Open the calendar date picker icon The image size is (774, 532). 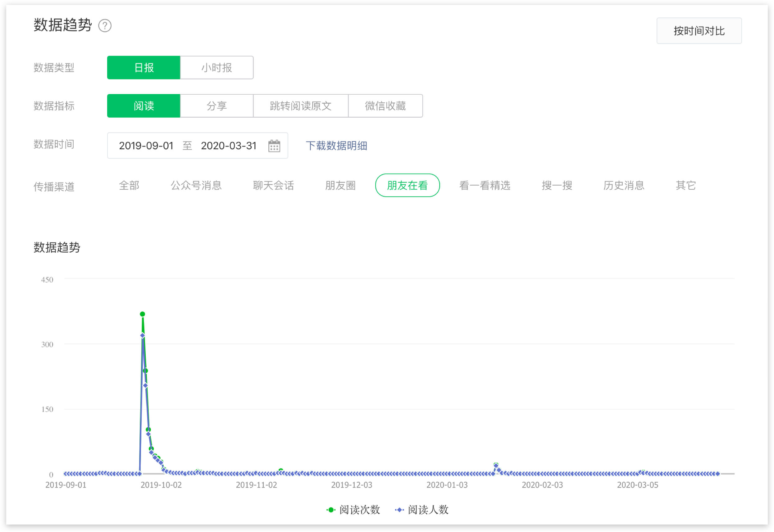(274, 146)
